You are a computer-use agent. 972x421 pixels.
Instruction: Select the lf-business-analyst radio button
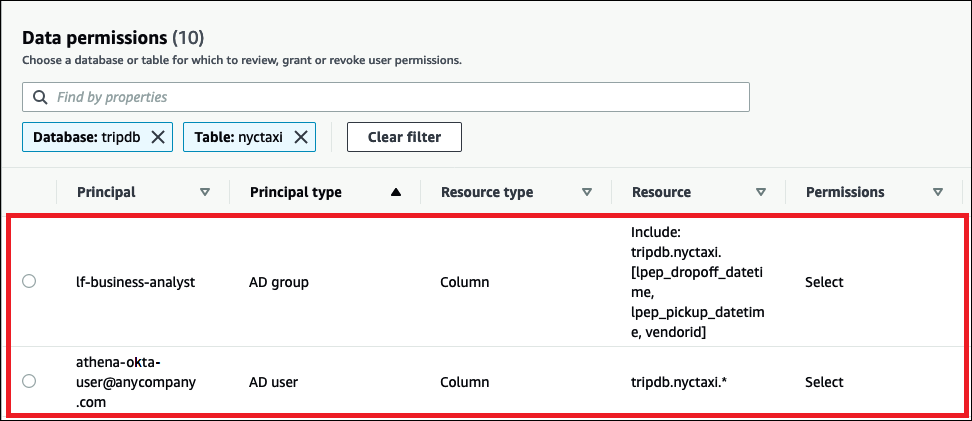coord(29,282)
